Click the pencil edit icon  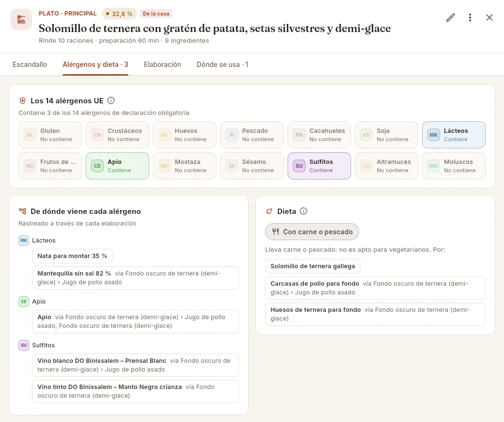point(451,17)
